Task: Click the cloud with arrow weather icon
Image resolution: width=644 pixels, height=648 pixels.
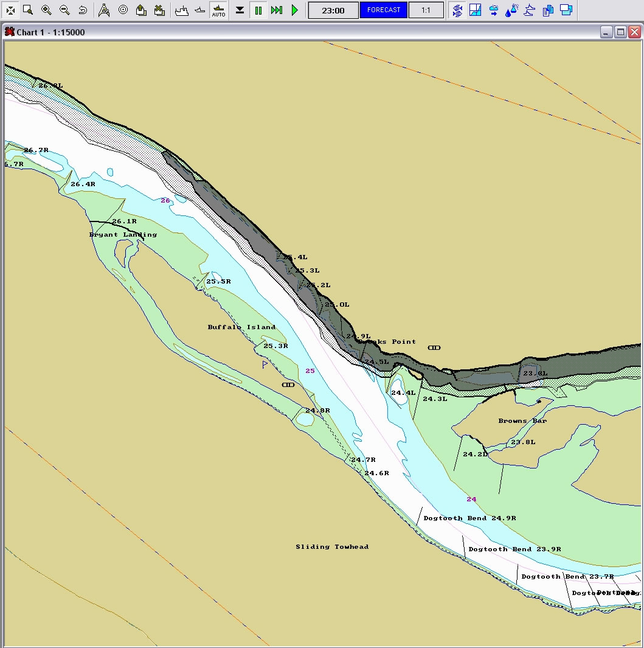Action: click(x=494, y=10)
